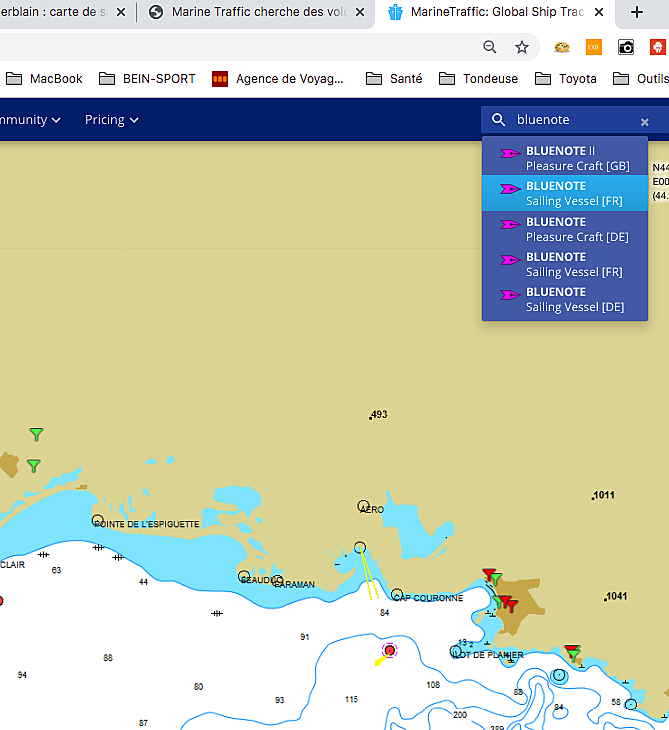Click the ILOT DE PLANIER light marker
Screen dimensions: 669x730
pos(456,651)
